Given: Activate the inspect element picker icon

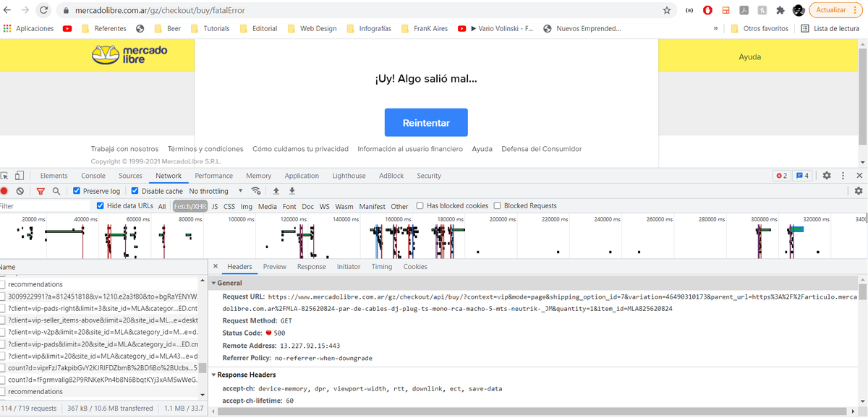Looking at the screenshot, I should pos(4,176).
